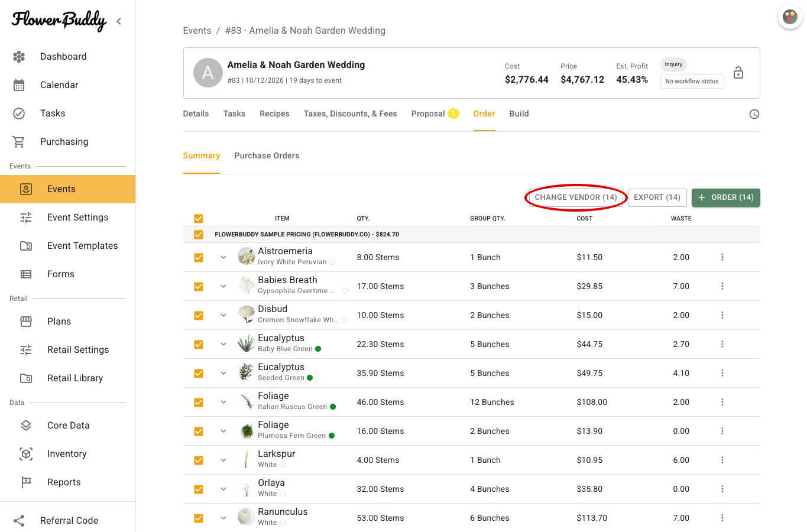Image resolution: width=807 pixels, height=532 pixels.
Task: Toggle the select-all items checkbox
Action: (199, 219)
